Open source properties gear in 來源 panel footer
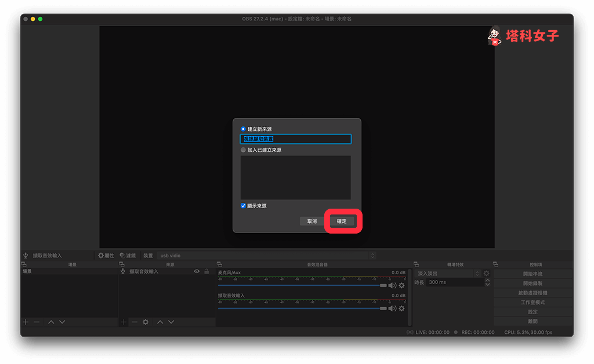This screenshot has width=594, height=364. point(146,322)
